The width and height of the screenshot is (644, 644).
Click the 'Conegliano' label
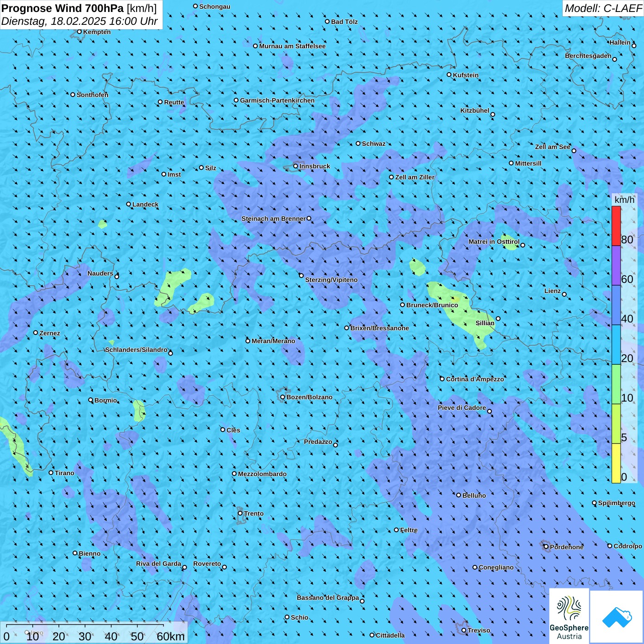point(496,567)
